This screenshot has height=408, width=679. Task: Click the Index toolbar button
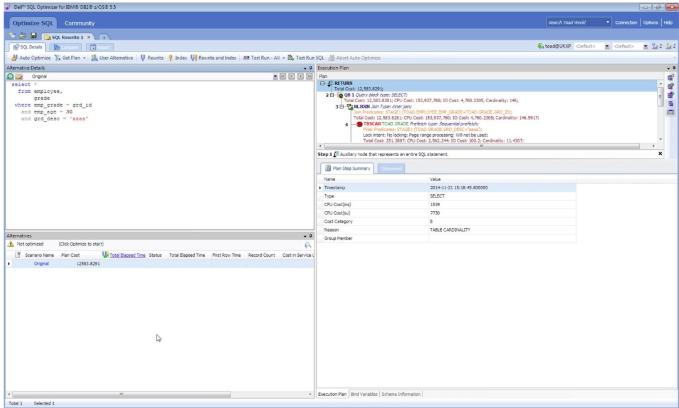[178, 58]
